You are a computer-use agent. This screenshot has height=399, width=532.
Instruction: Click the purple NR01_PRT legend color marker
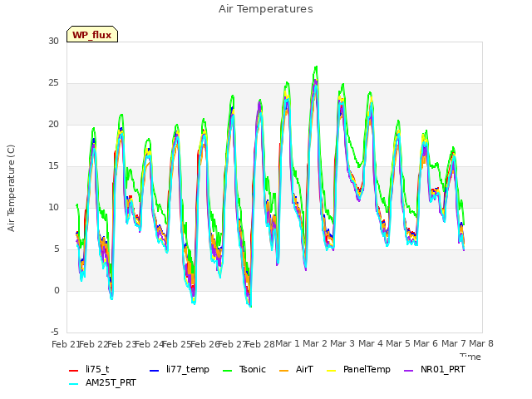point(409,371)
